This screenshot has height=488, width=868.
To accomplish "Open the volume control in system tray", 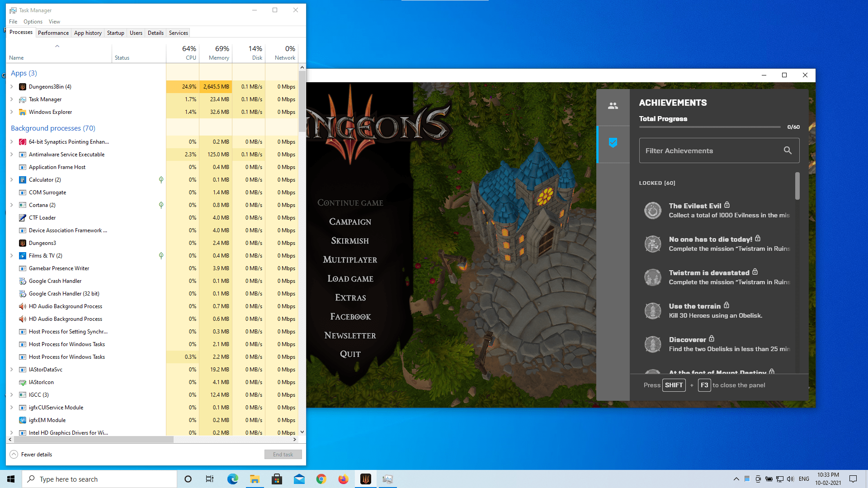I will point(790,479).
